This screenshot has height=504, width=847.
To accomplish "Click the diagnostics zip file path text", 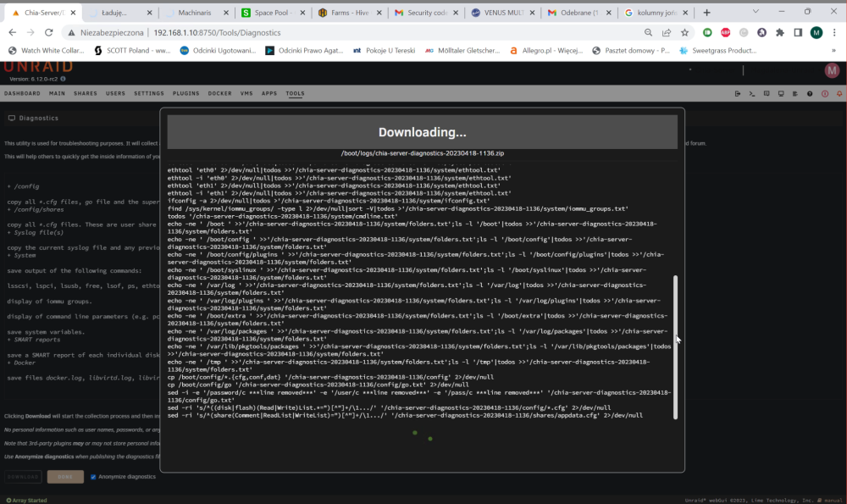I will click(x=423, y=153).
